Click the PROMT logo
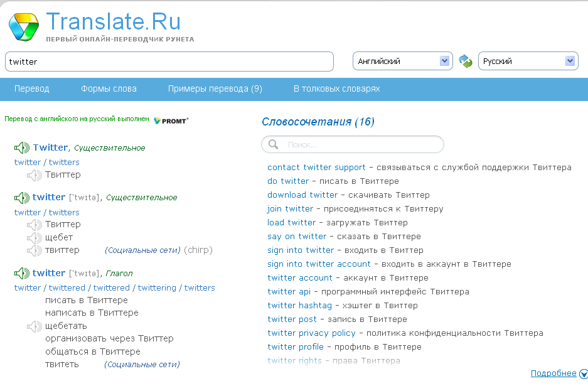 171,121
